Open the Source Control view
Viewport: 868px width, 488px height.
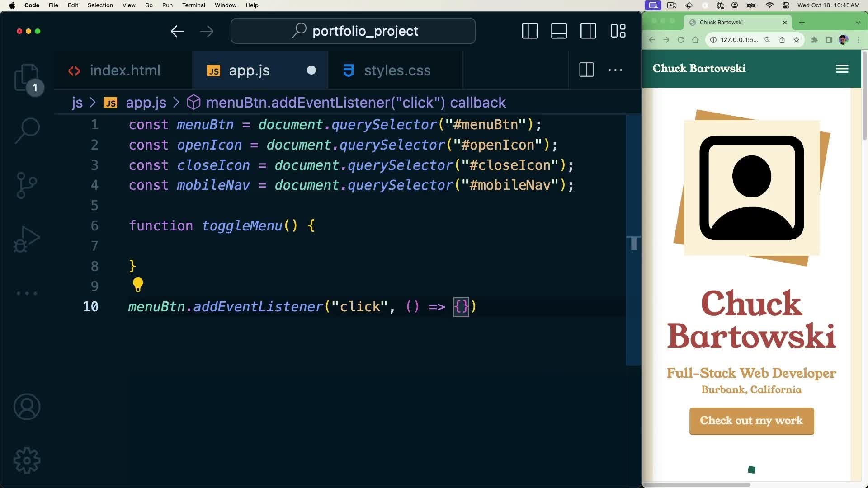pyautogui.click(x=26, y=185)
